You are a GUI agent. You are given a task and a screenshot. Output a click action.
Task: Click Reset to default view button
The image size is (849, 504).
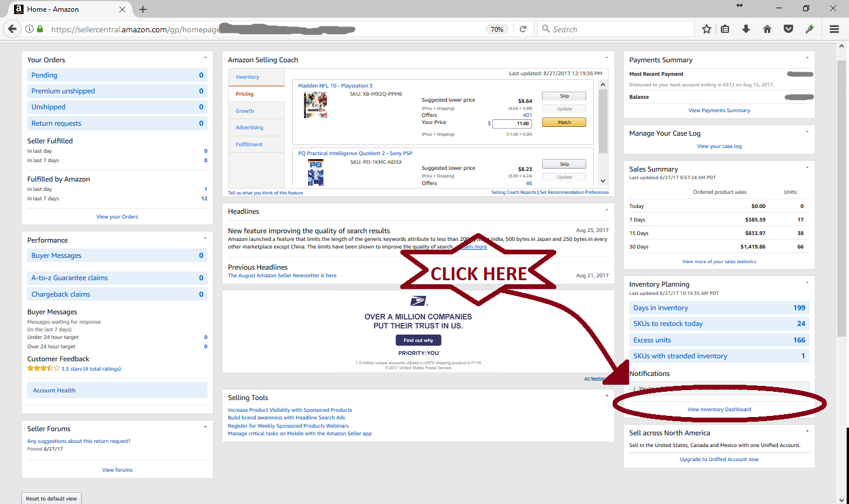coord(51,499)
